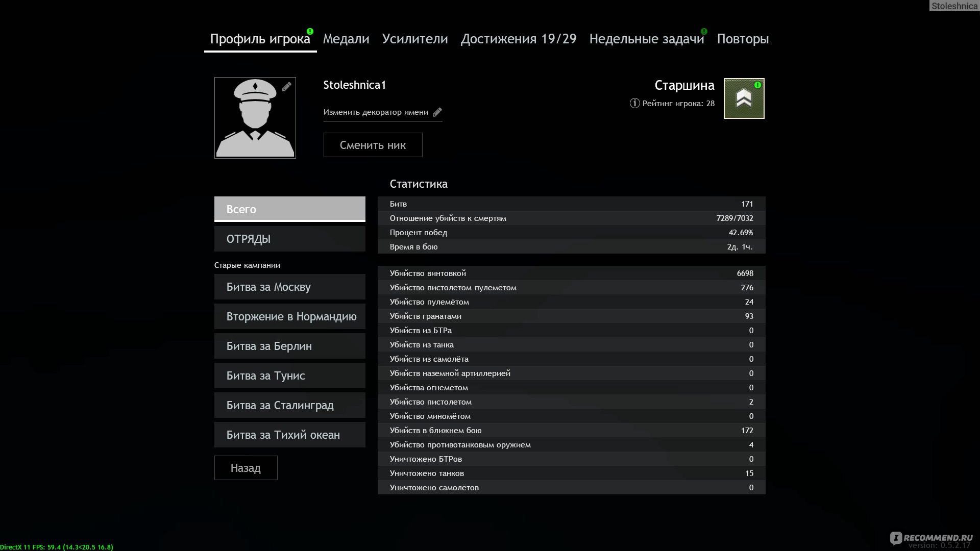Open the Усилители tab
Image resolution: width=980 pixels, height=551 pixels.
[415, 39]
